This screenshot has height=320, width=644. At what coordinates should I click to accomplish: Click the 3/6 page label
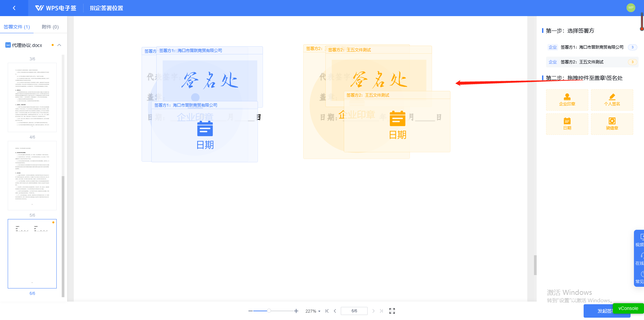[x=32, y=59]
